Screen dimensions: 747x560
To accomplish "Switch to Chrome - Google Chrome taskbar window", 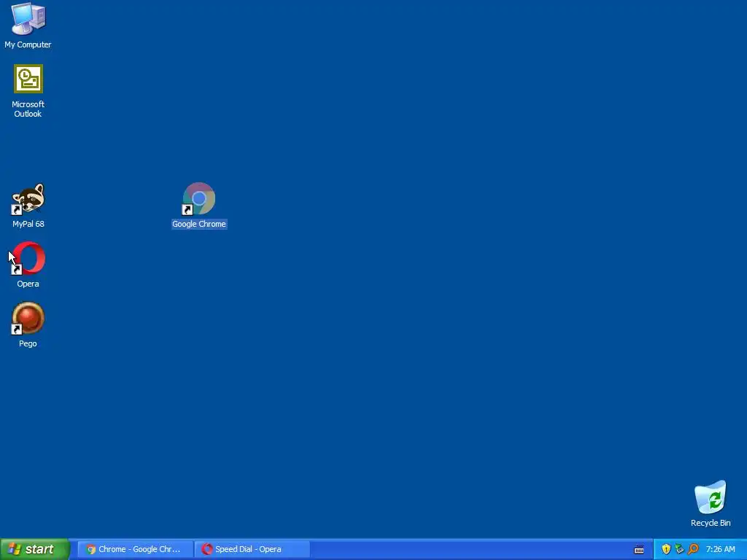I will [135, 549].
